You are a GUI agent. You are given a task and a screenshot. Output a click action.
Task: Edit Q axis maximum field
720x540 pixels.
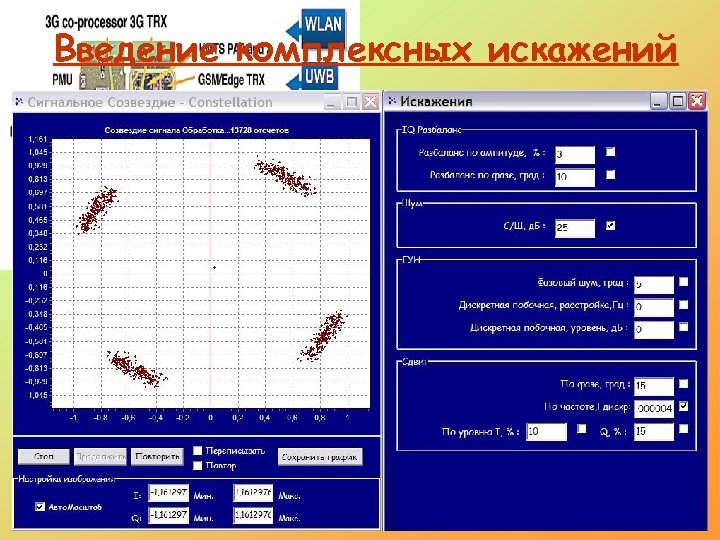(x=253, y=515)
